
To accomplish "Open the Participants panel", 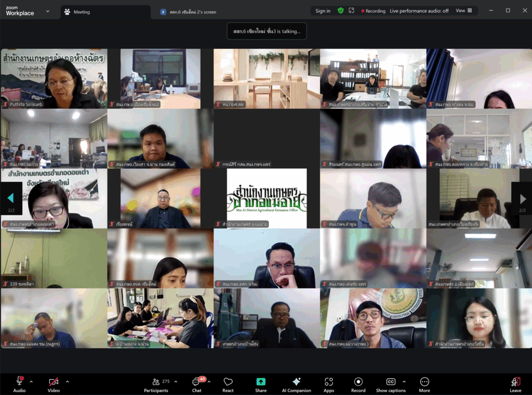I will point(156,382).
